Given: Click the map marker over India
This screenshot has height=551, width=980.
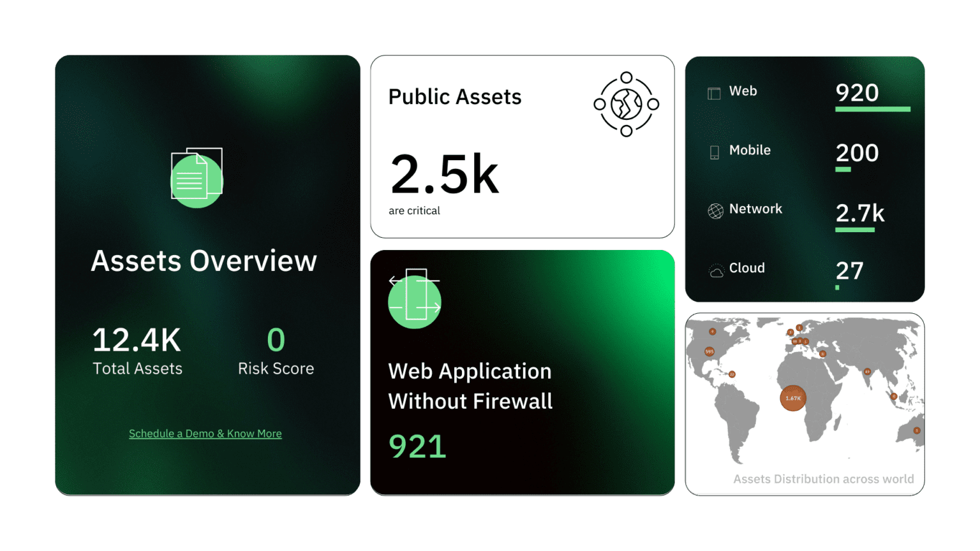Looking at the screenshot, I should pyautogui.click(x=867, y=371).
